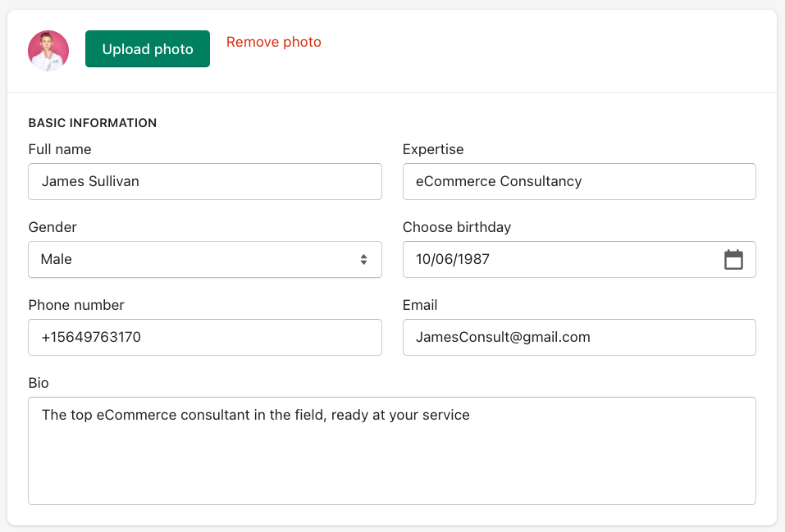This screenshot has height=532, width=785.
Task: Click the Phone number label
Action: pyautogui.click(x=76, y=305)
